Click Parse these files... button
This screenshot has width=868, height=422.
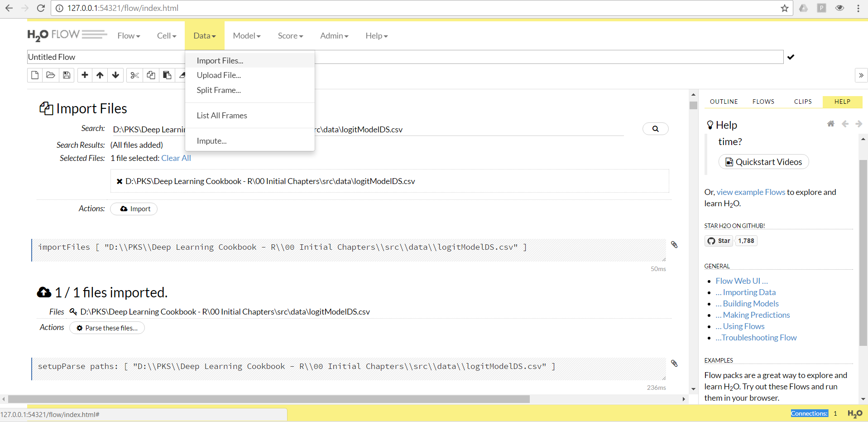(107, 328)
